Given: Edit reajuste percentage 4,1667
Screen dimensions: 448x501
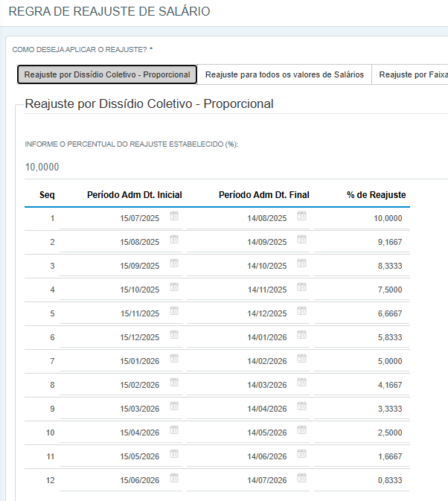Looking at the screenshot, I should pyautogui.click(x=362, y=385).
